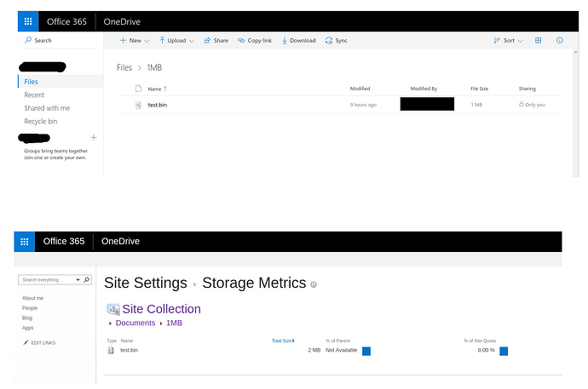
Task: Click the test.bin file name in Files list
Action: tap(157, 106)
